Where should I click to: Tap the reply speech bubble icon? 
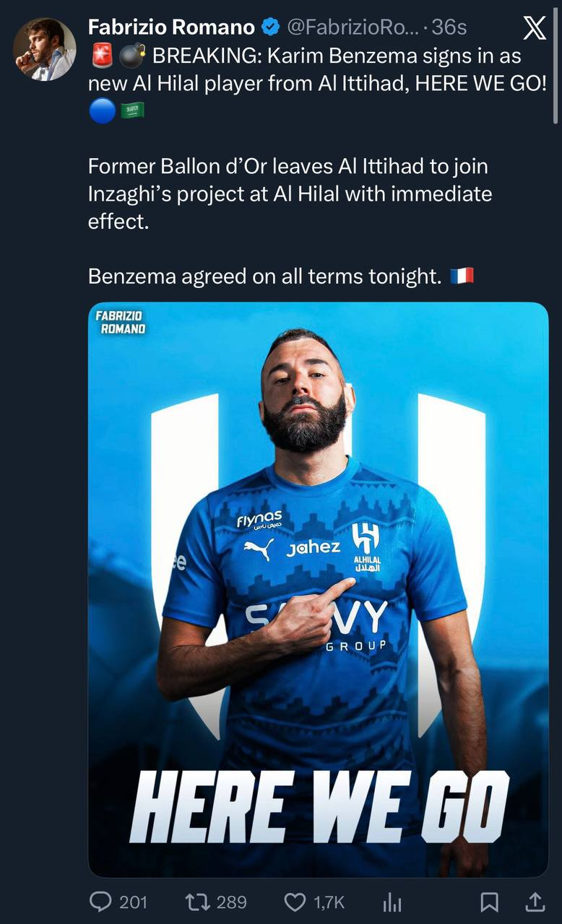[x=100, y=902]
